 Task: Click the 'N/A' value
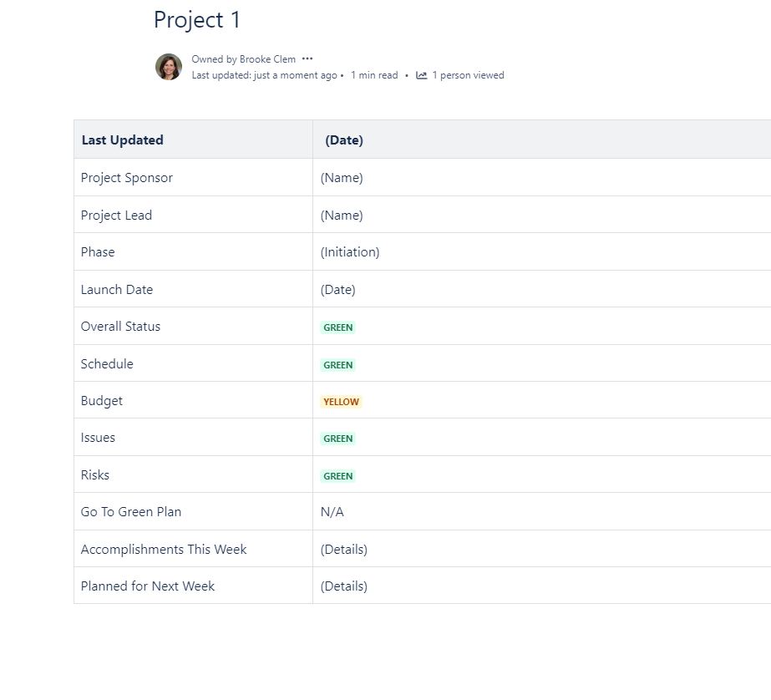coord(332,512)
